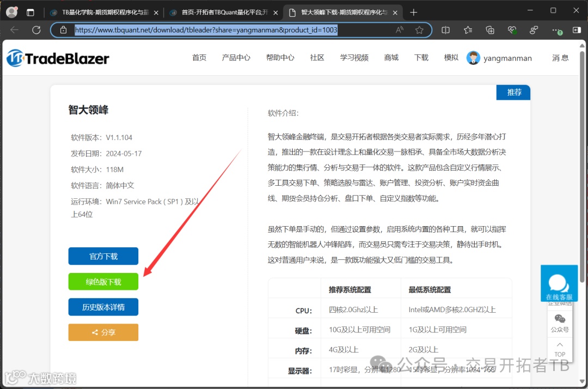Viewport: 588px width, 389px height.
Task: View site information lock icon
Action: coord(63,30)
